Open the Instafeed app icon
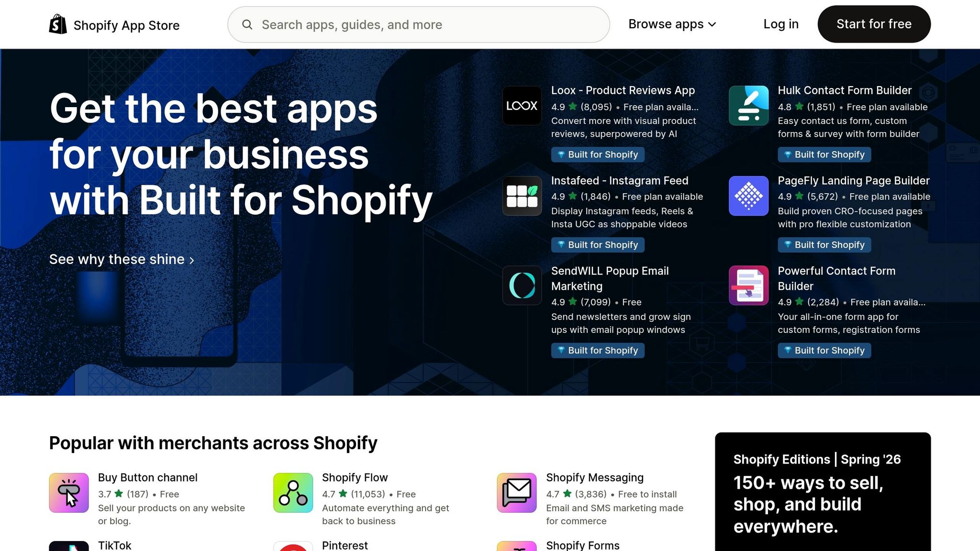The height and width of the screenshot is (551, 980). [522, 196]
